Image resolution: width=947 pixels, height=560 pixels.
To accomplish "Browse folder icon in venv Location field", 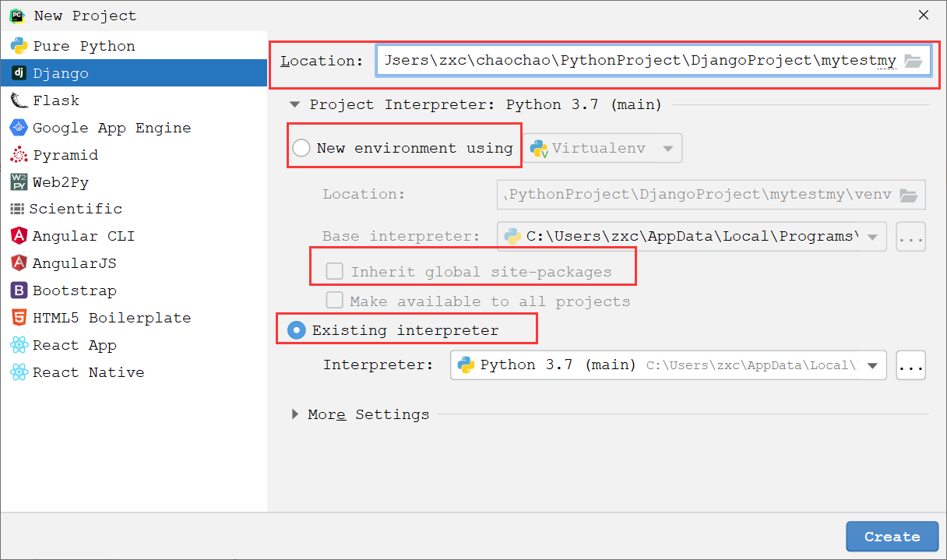I will [908, 195].
